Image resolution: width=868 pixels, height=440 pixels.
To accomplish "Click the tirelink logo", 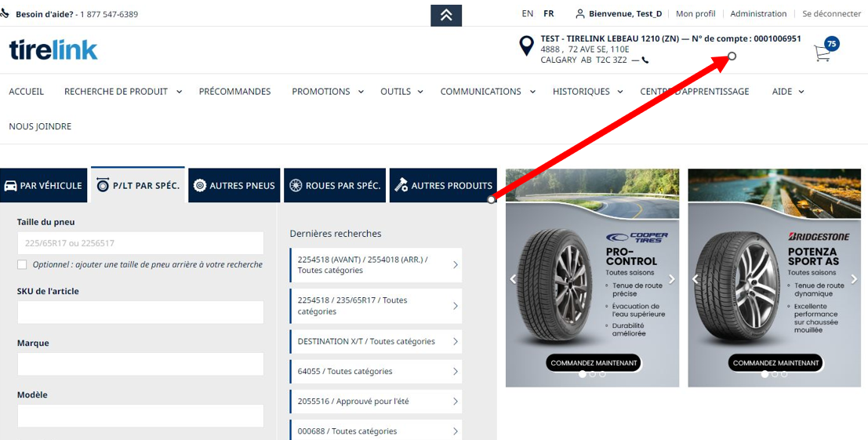I will pos(53,50).
